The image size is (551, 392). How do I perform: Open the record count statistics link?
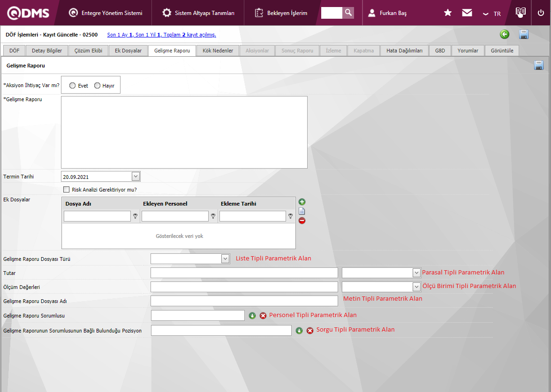click(161, 35)
